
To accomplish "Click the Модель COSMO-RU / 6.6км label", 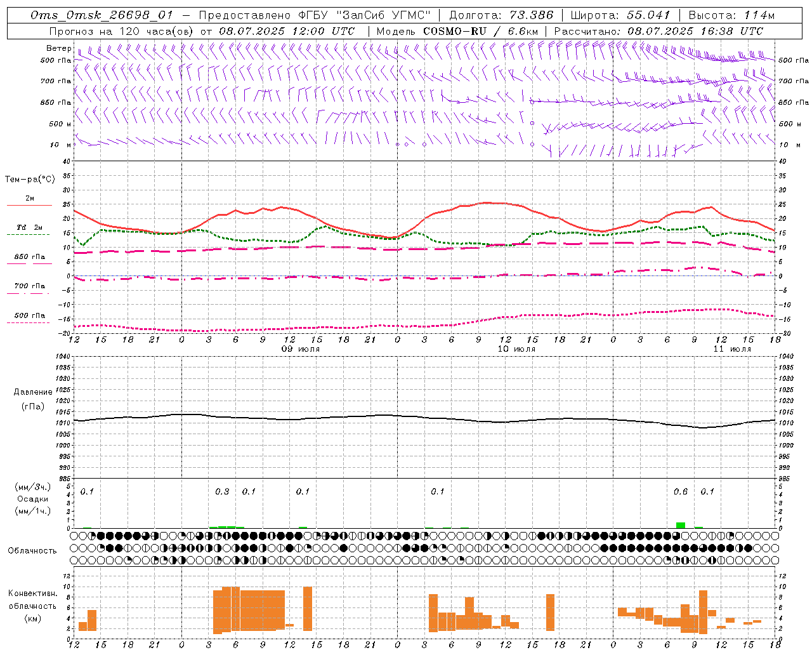I will [457, 31].
